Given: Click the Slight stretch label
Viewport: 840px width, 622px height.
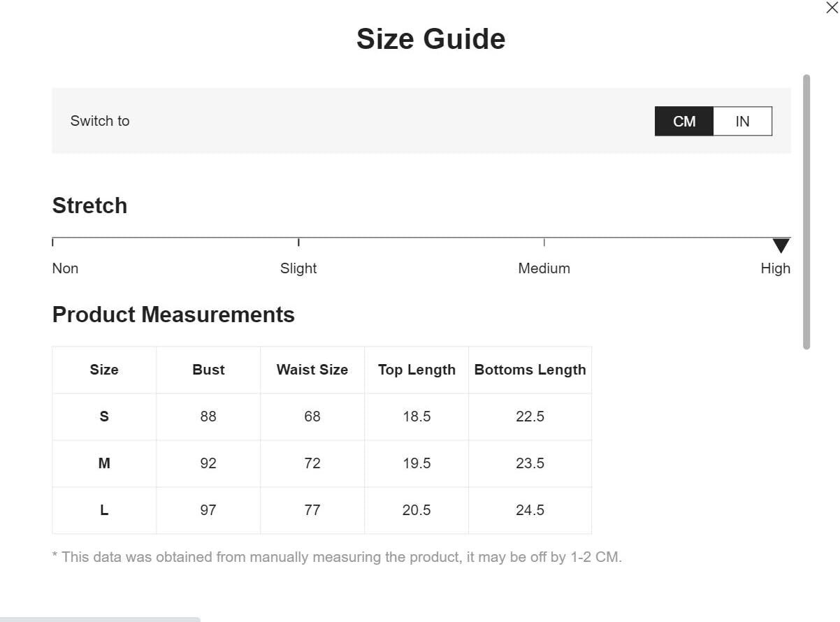Looking at the screenshot, I should pos(298,268).
